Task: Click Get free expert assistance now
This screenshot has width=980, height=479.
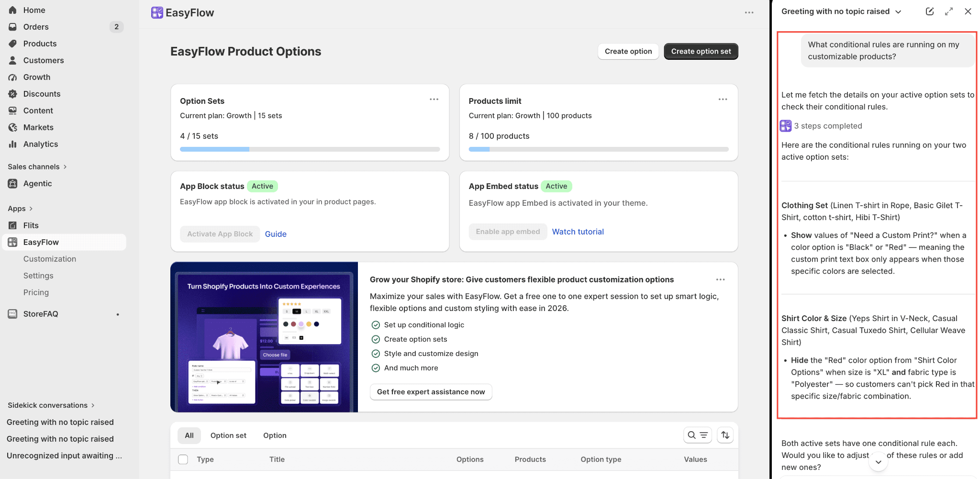Action: click(x=431, y=392)
